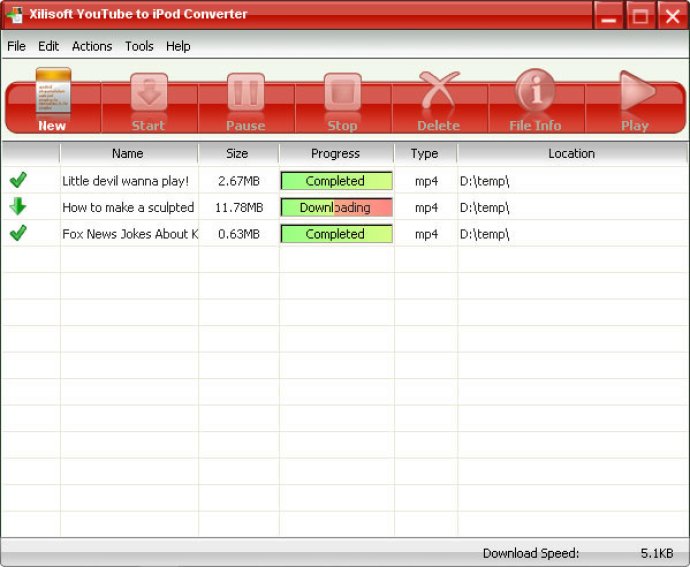Click D:\temp\ location of Fox News row

[x=484, y=234]
